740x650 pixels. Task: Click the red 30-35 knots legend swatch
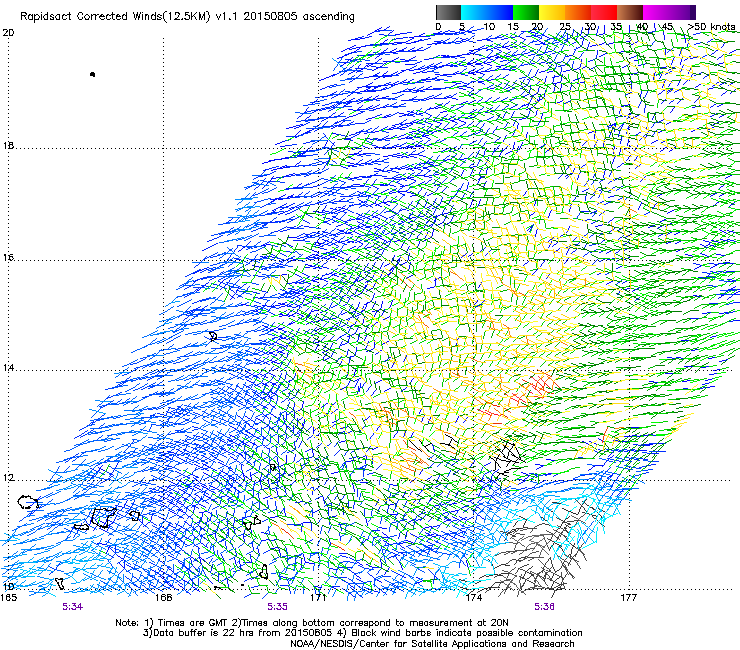point(604,12)
